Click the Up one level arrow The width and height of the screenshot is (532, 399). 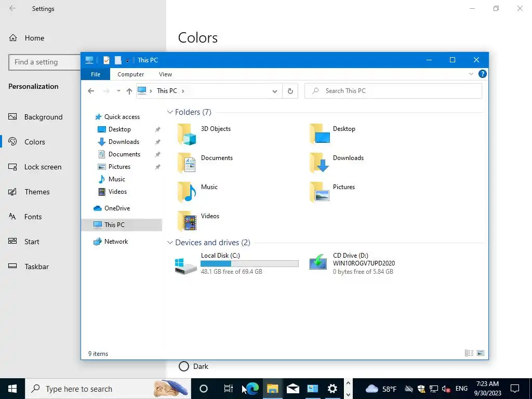[x=129, y=91]
